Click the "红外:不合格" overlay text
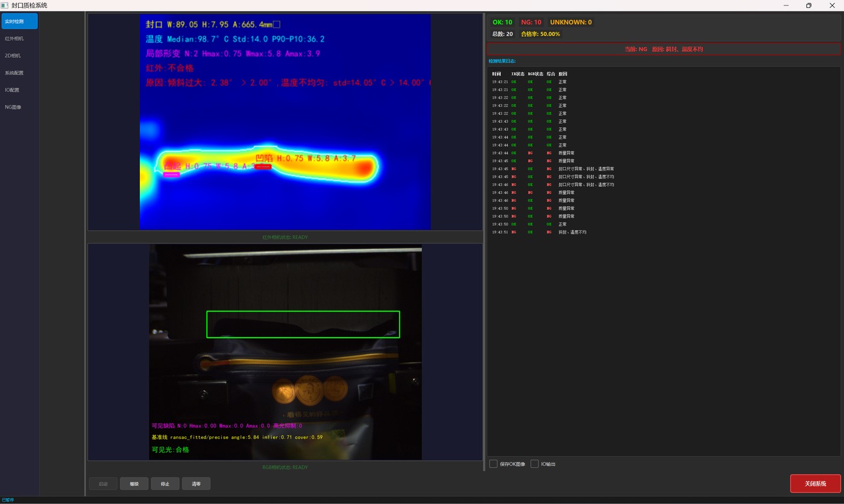Image resolution: width=844 pixels, height=504 pixels. click(169, 68)
